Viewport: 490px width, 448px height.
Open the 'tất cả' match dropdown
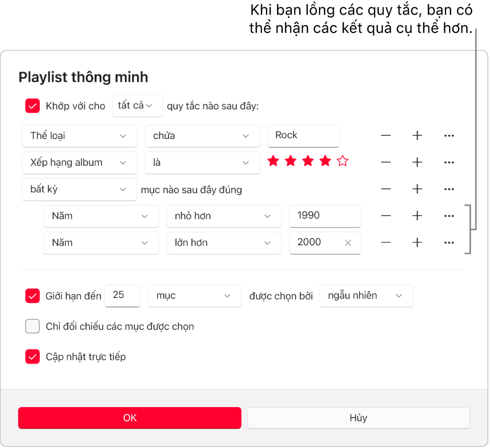point(137,105)
